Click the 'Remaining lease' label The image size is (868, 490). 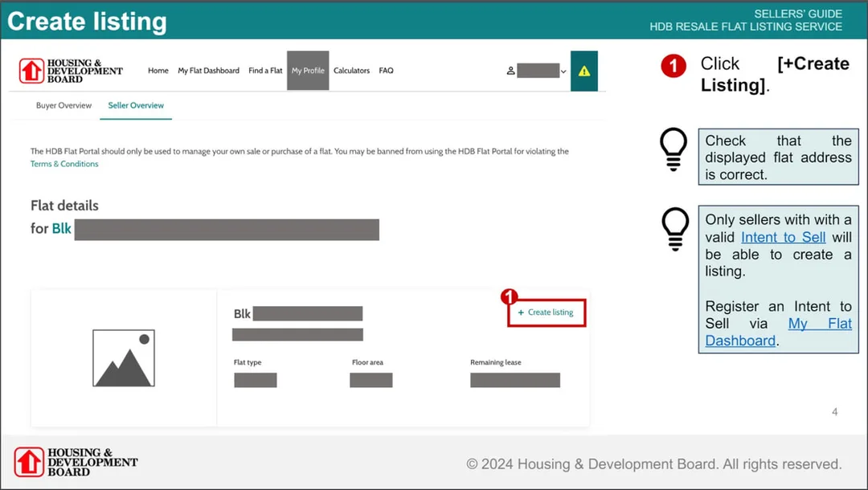tap(495, 362)
